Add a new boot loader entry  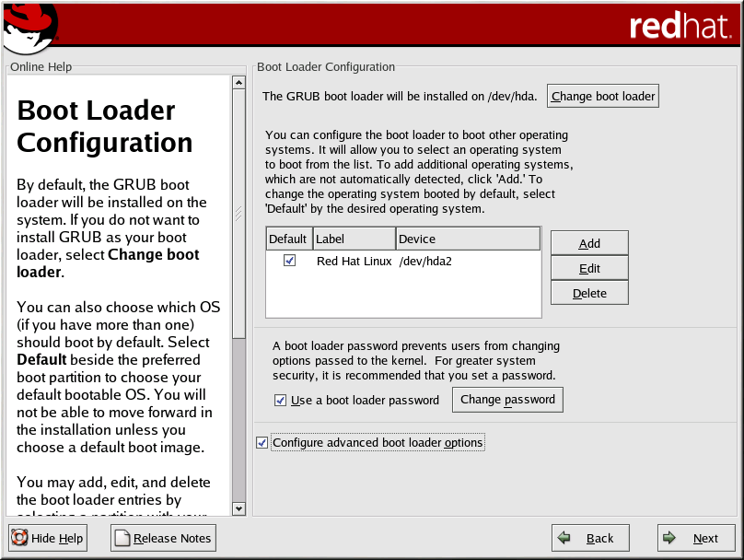(589, 243)
